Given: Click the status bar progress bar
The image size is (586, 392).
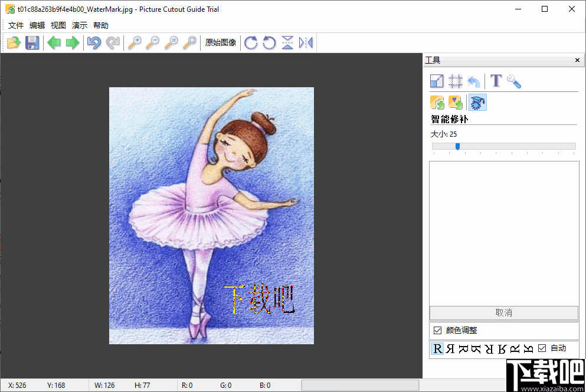Looking at the screenshot, I should click(360, 386).
